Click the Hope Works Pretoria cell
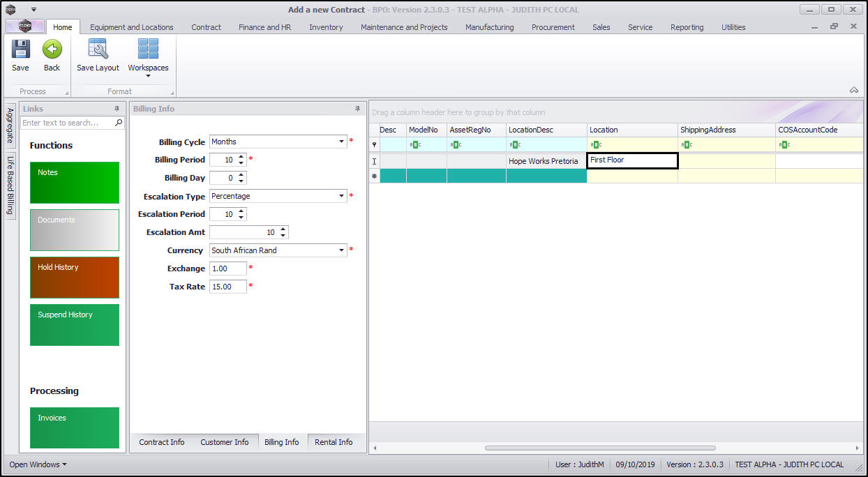The width and height of the screenshot is (868, 477). (546, 161)
